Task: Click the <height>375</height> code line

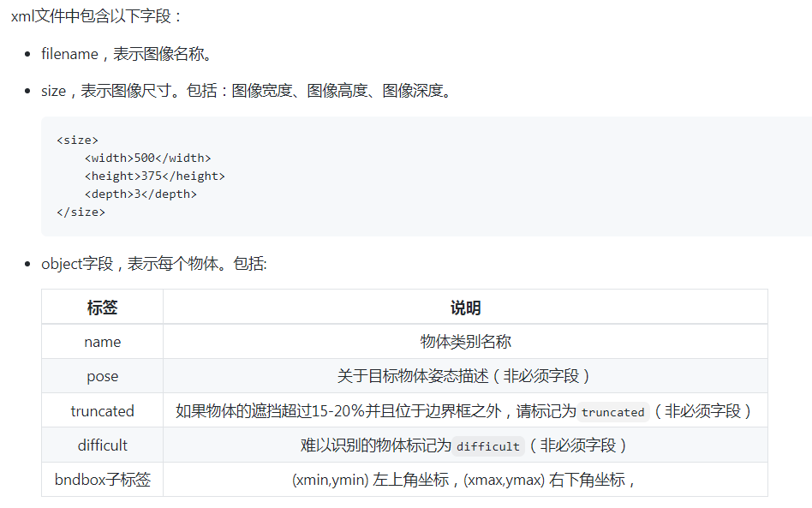Action: pyautogui.click(x=155, y=176)
